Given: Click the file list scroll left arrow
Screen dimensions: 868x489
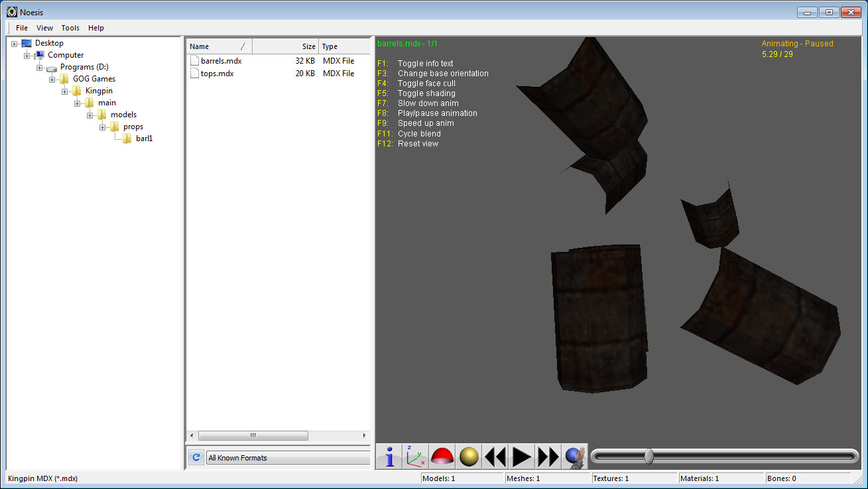Looking at the screenshot, I should pos(192,435).
